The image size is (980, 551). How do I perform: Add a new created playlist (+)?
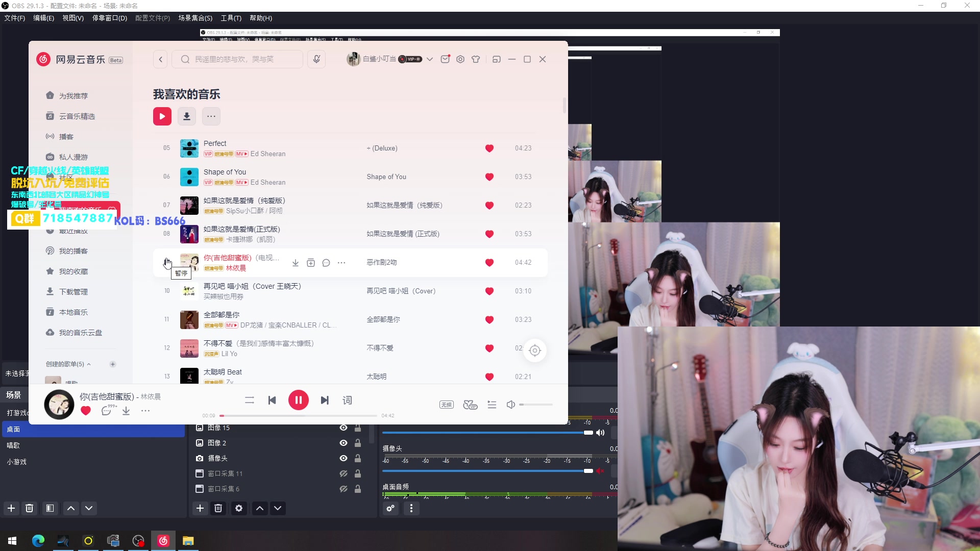pyautogui.click(x=113, y=364)
